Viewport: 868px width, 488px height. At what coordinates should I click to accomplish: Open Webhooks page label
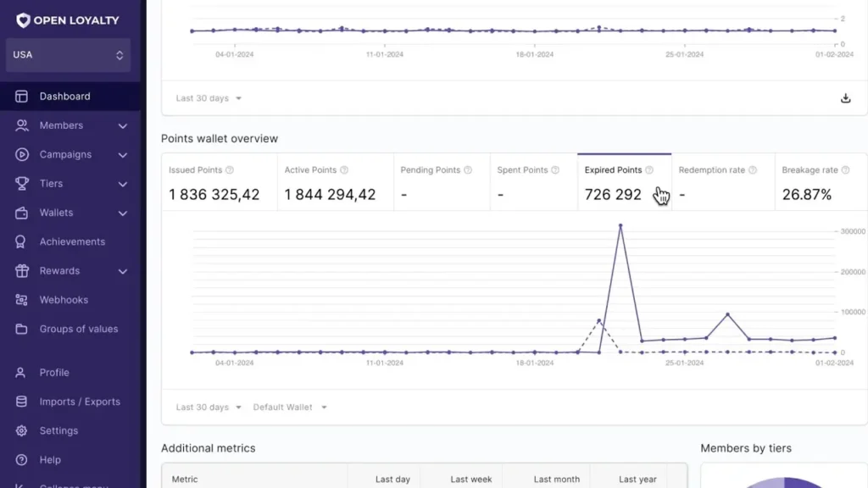[64, 300]
